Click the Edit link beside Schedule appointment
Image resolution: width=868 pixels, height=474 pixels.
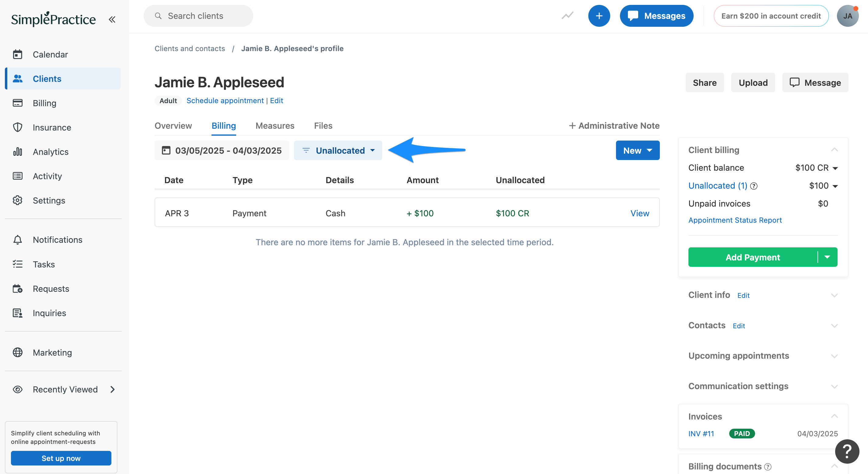pos(276,100)
